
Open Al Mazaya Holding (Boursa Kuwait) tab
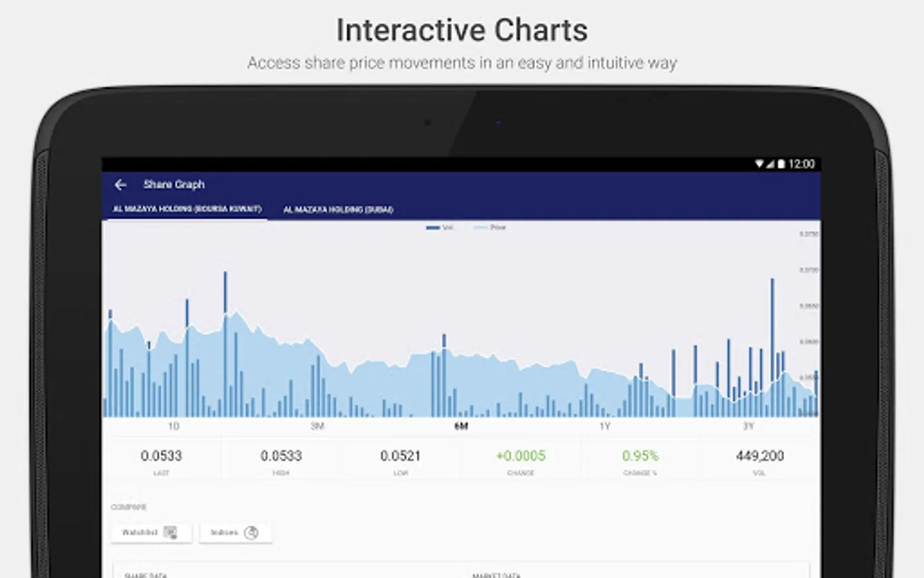click(187, 209)
